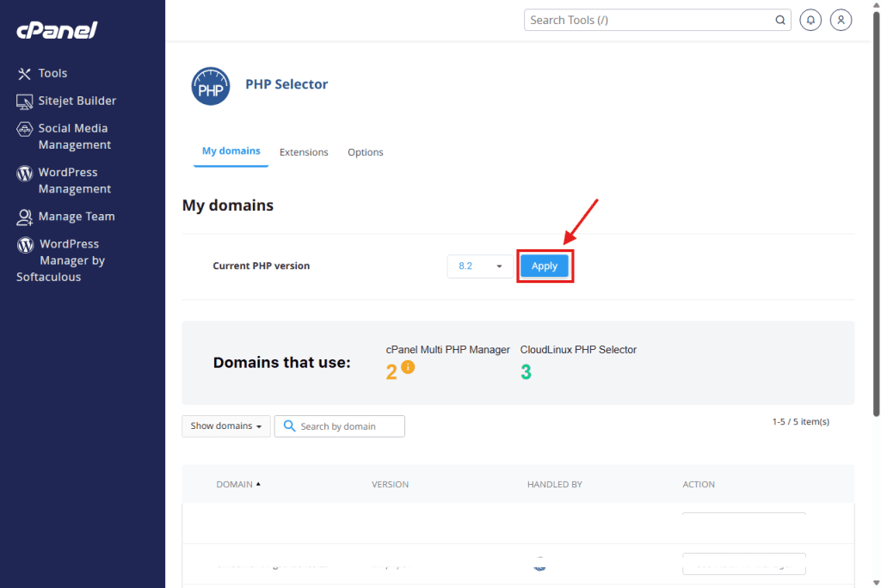Open the user account menu icon

[x=841, y=20]
